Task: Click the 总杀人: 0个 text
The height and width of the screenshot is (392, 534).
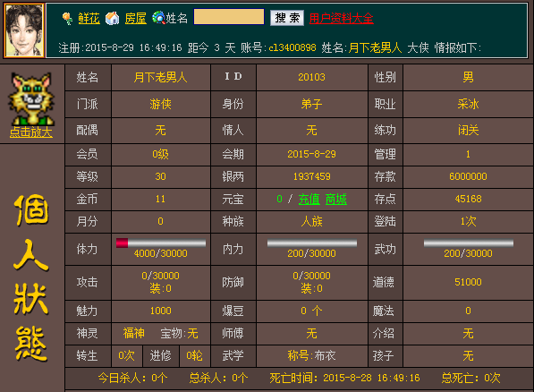Action: coord(218,378)
